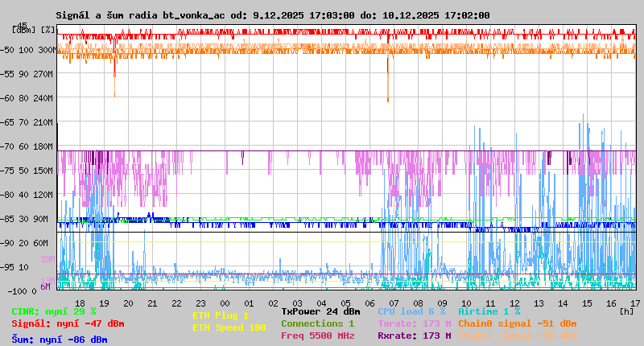Click hour '19' on the time axis

click(105, 303)
